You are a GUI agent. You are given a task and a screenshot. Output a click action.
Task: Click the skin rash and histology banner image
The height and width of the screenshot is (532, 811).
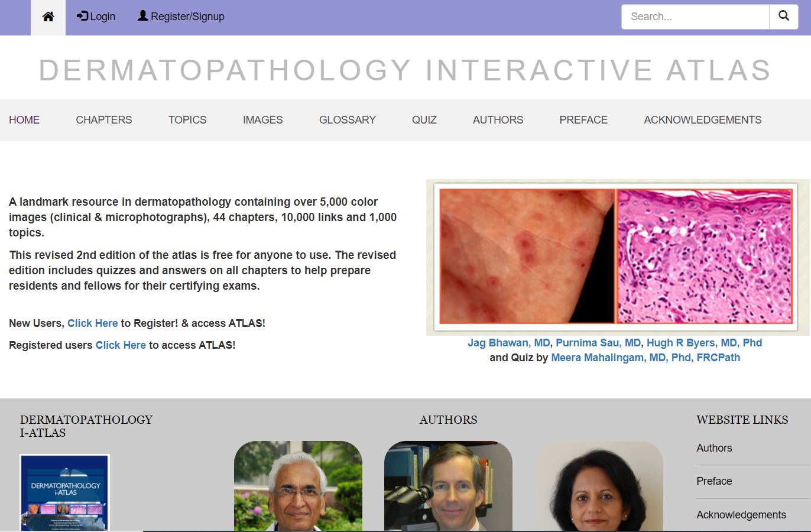(615, 257)
